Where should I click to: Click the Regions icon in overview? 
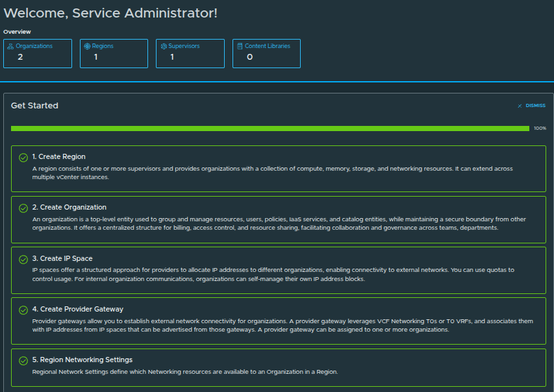point(87,47)
